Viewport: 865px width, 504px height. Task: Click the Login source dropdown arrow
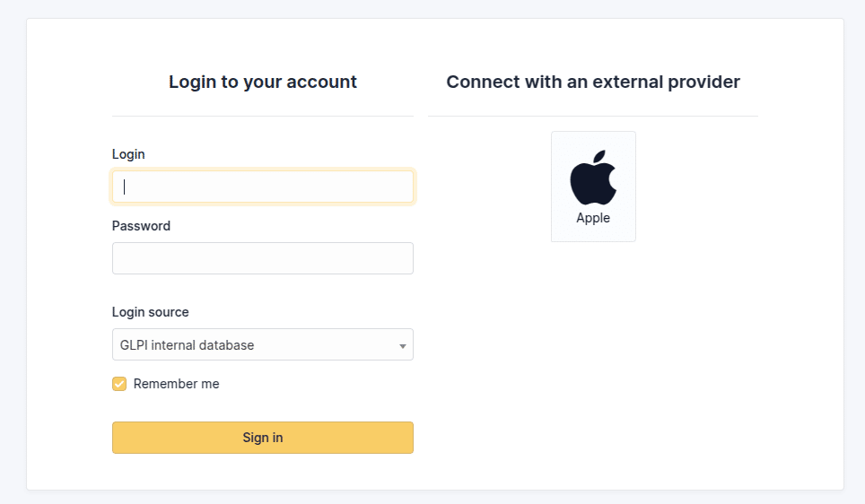(x=403, y=346)
